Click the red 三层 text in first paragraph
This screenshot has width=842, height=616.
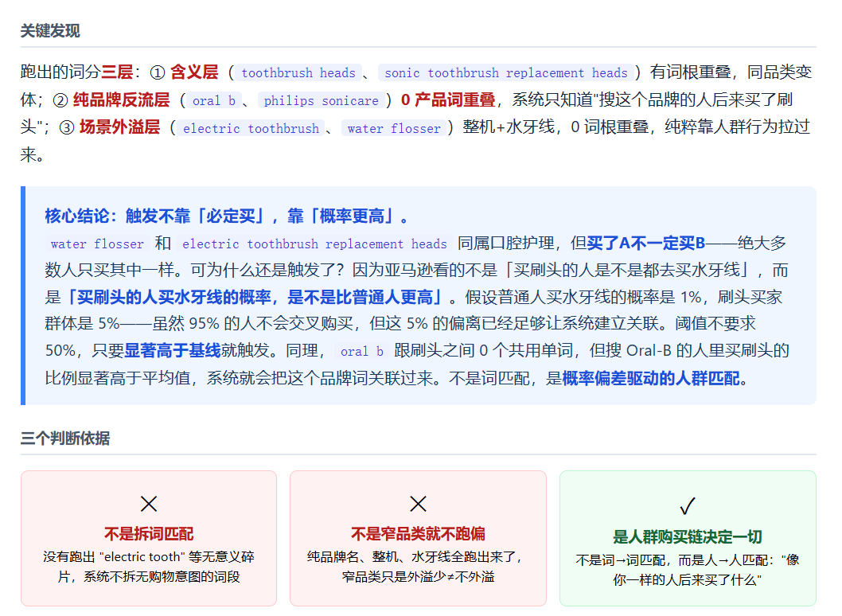pos(117,72)
